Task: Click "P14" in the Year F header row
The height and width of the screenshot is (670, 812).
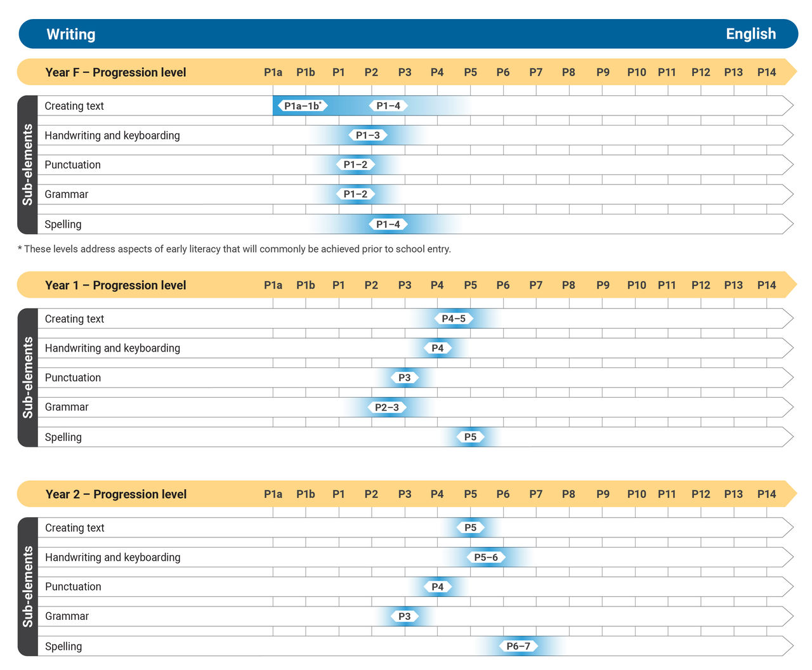Action: pos(766,72)
